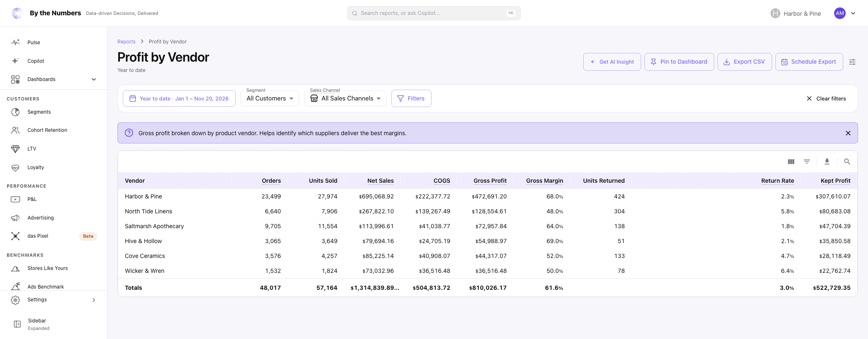Sort by Gross Margin column header

point(544,181)
